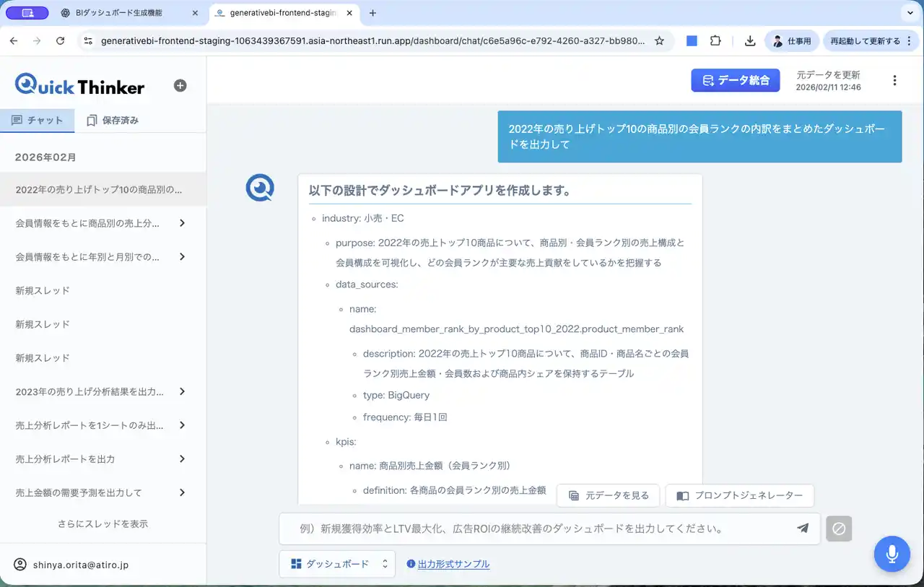
Task: Focus the chat prompt input field
Action: coord(534,529)
